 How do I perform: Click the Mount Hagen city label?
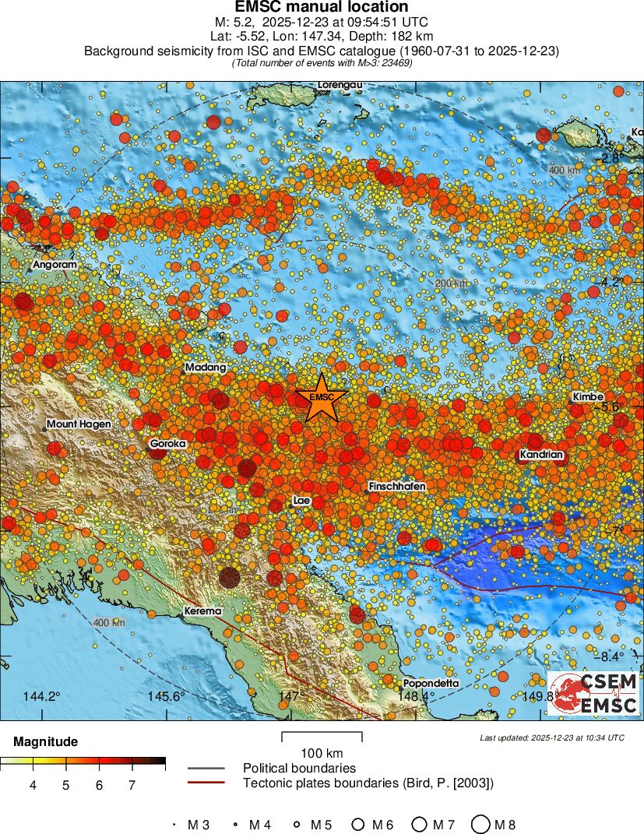point(79,424)
